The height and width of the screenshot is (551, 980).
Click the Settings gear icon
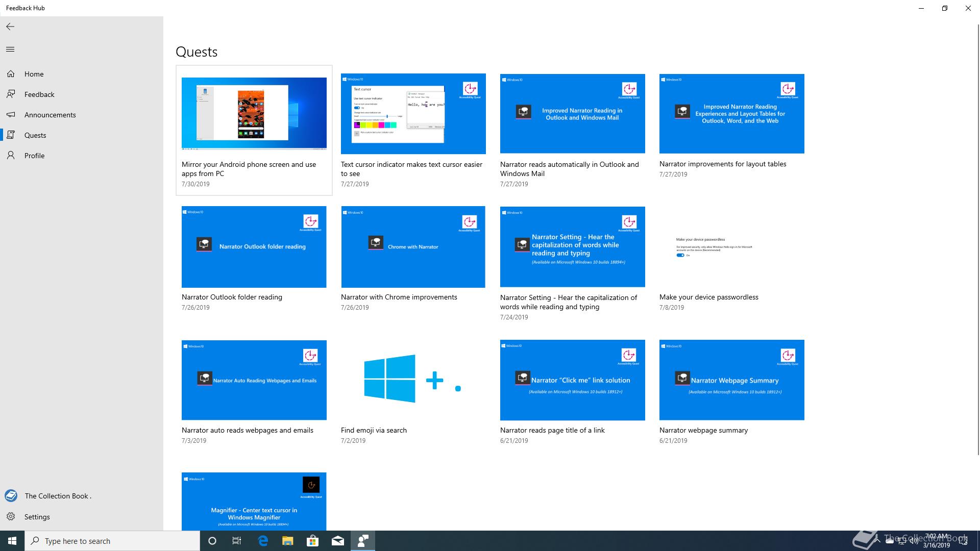pyautogui.click(x=11, y=517)
